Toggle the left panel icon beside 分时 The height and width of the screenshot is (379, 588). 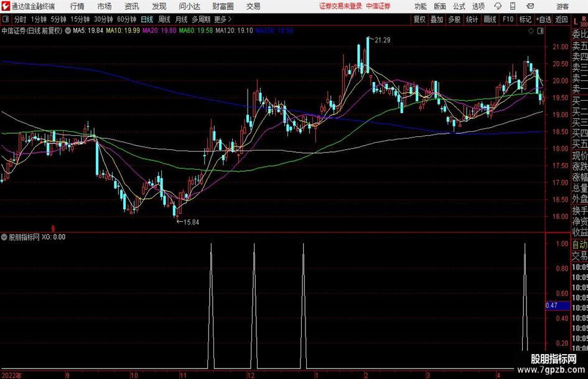(x=6, y=19)
